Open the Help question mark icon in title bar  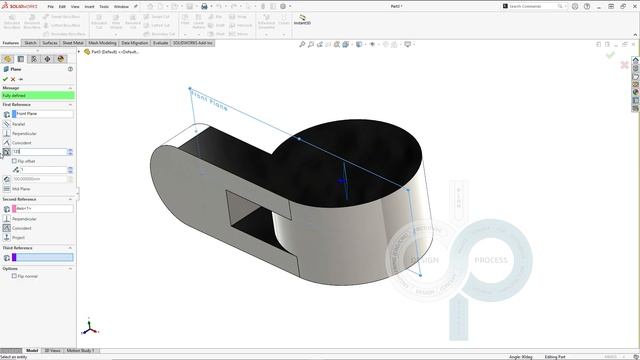(x=587, y=7)
